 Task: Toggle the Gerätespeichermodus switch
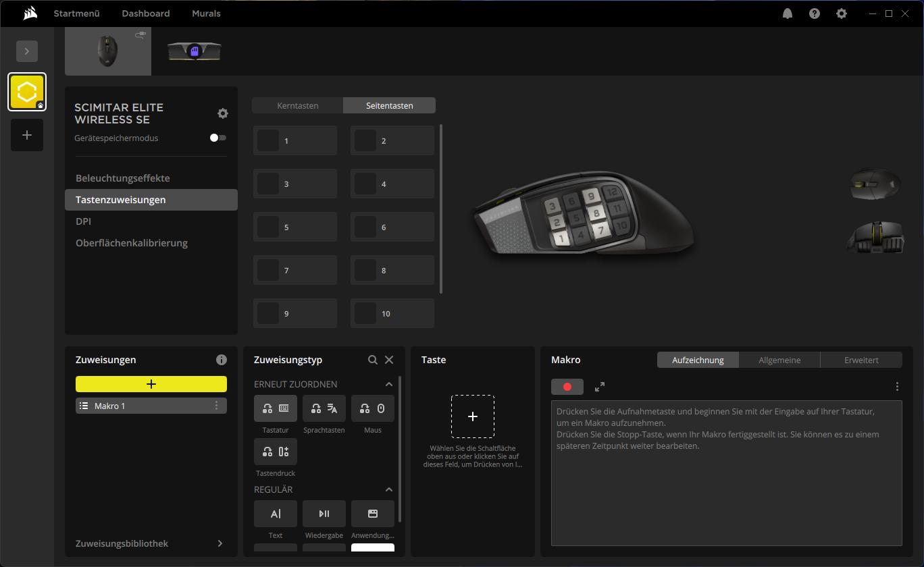coord(217,138)
